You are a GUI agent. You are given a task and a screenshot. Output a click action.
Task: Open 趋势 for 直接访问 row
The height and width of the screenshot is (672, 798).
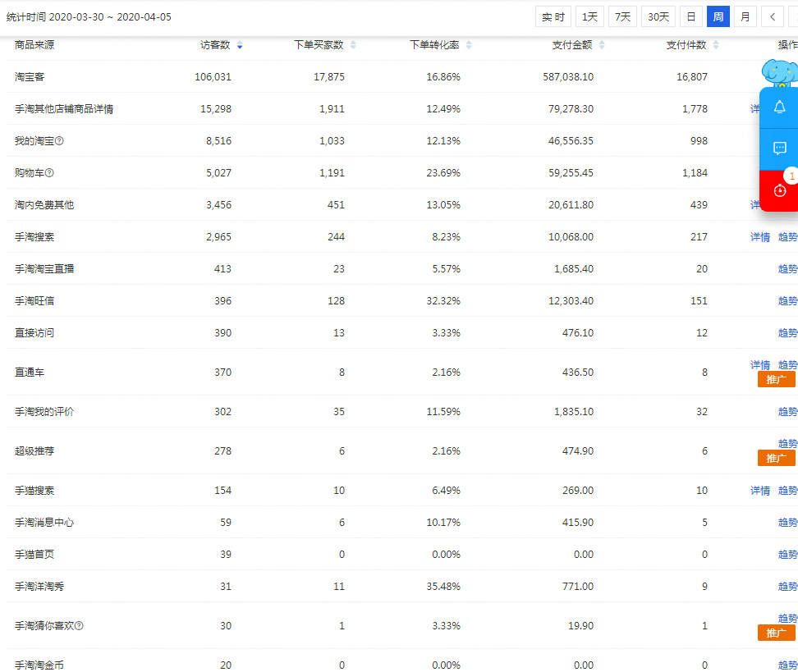click(x=788, y=333)
